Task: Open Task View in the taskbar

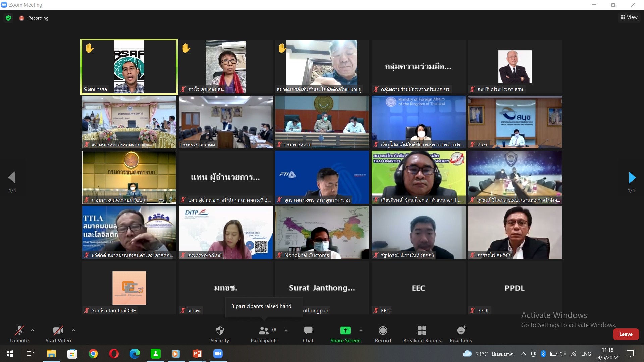Action: pyautogui.click(x=30, y=354)
